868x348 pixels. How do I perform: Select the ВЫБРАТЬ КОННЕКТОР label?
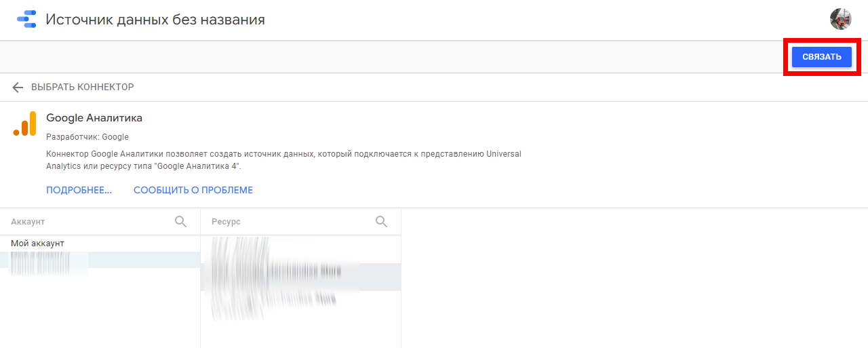83,88
